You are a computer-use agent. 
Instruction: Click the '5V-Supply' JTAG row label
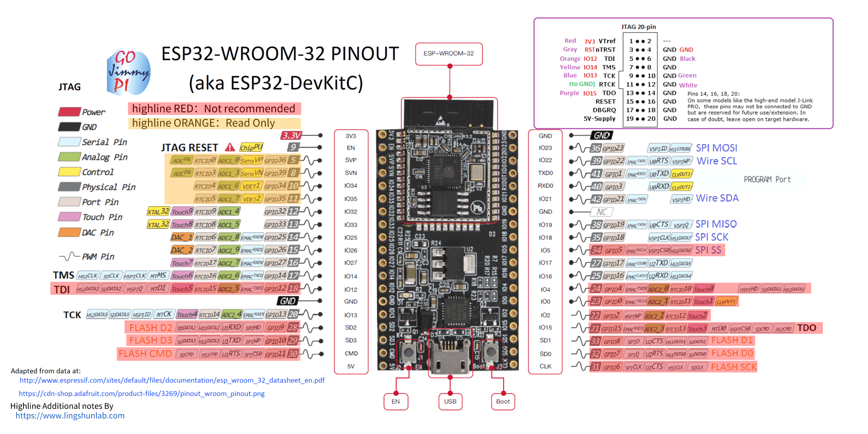[x=599, y=118]
